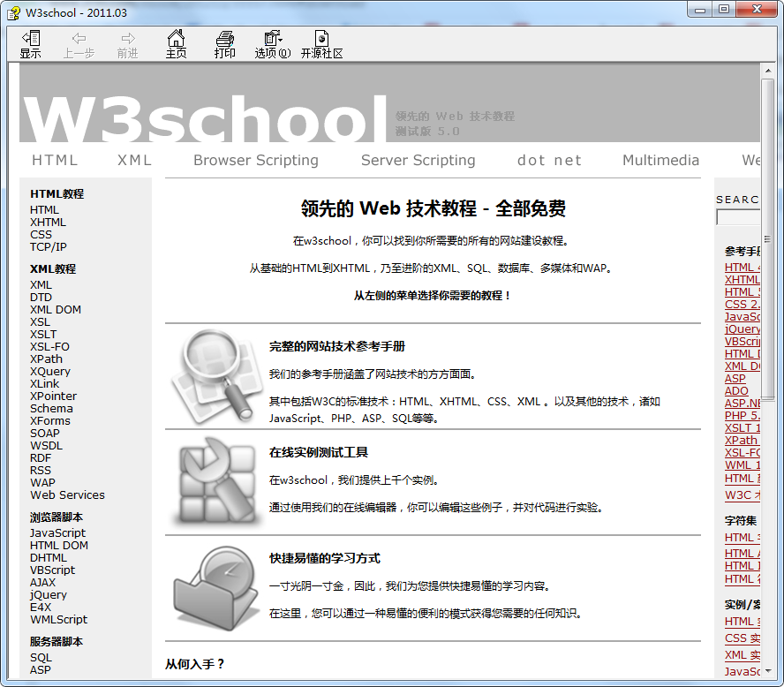Go to the Multimedia navigation tab
The width and height of the screenshot is (784, 687).
(x=660, y=160)
